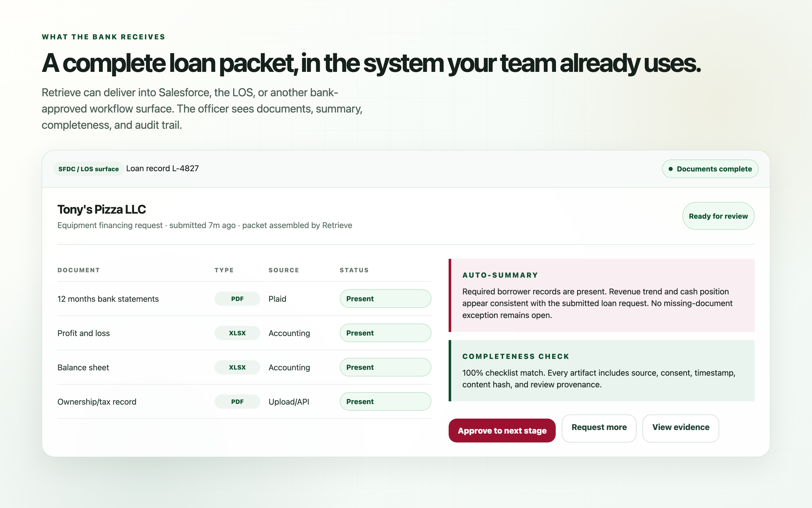Screen dimensions: 812x508
Task: Click the complete loan packet headline
Action: (371, 63)
